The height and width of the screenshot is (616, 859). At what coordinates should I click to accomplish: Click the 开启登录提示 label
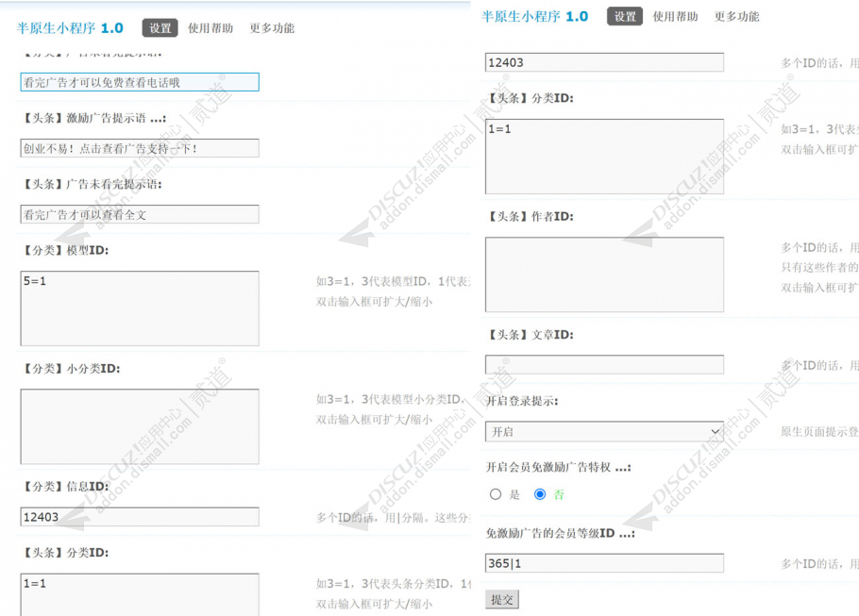coord(522,401)
